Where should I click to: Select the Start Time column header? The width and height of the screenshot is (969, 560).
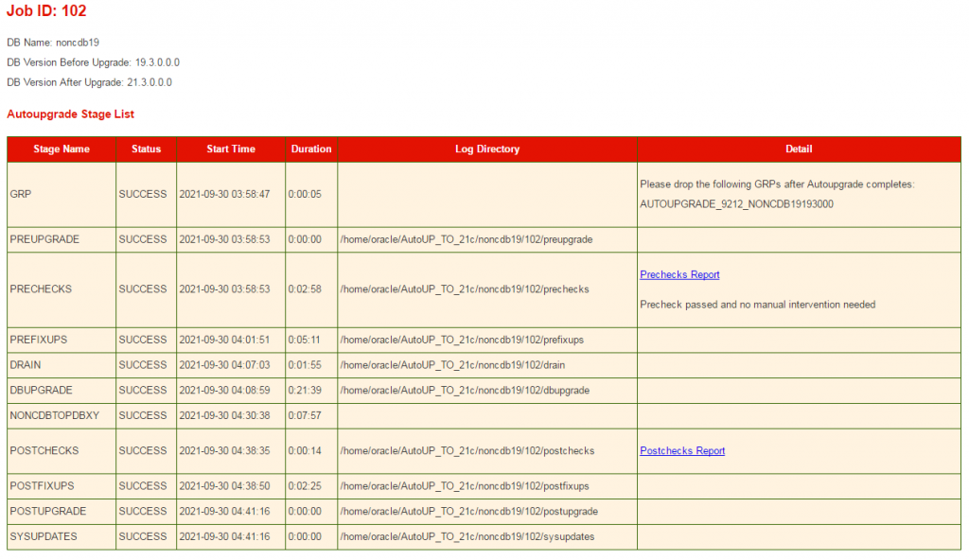(x=230, y=149)
